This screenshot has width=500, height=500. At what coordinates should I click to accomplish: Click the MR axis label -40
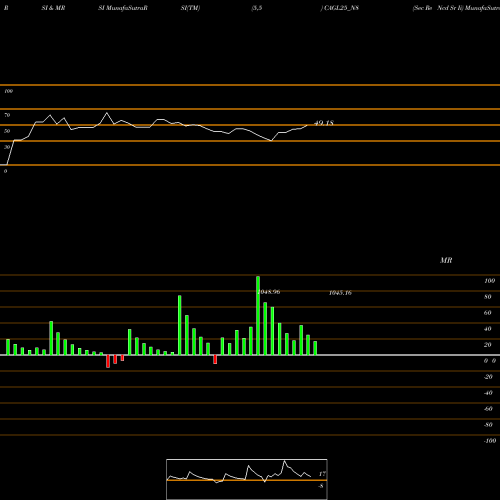488,393
